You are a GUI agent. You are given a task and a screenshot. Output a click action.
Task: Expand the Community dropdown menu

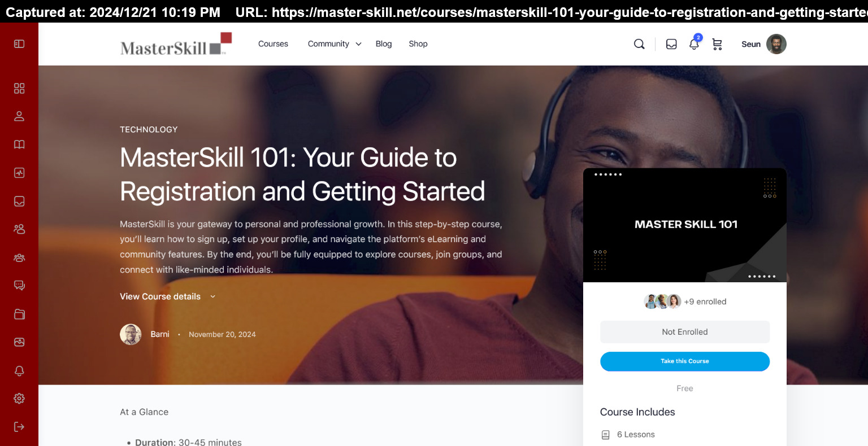click(334, 44)
